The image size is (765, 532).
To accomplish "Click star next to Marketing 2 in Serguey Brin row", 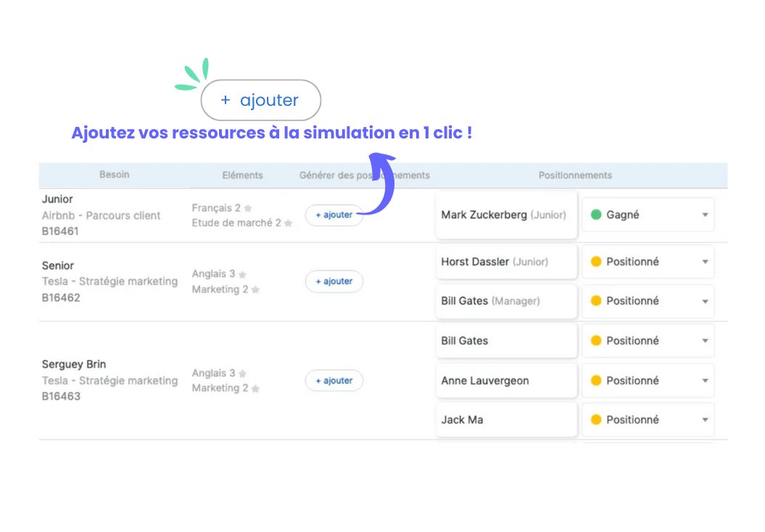I will coord(255,388).
